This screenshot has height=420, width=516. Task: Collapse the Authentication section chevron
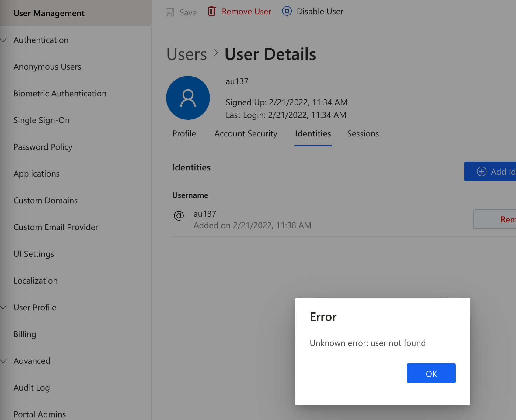click(4, 40)
